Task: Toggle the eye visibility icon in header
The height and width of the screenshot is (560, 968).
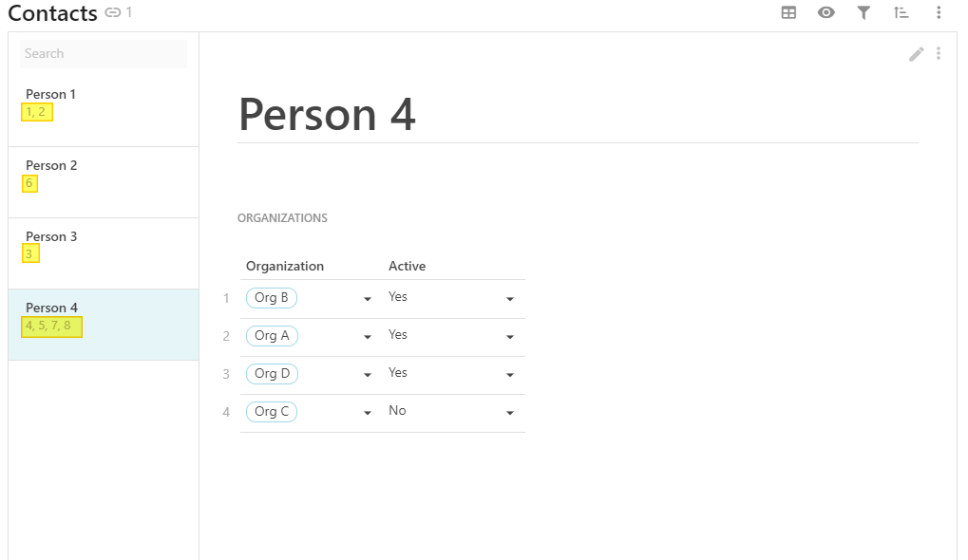Action: point(826,12)
